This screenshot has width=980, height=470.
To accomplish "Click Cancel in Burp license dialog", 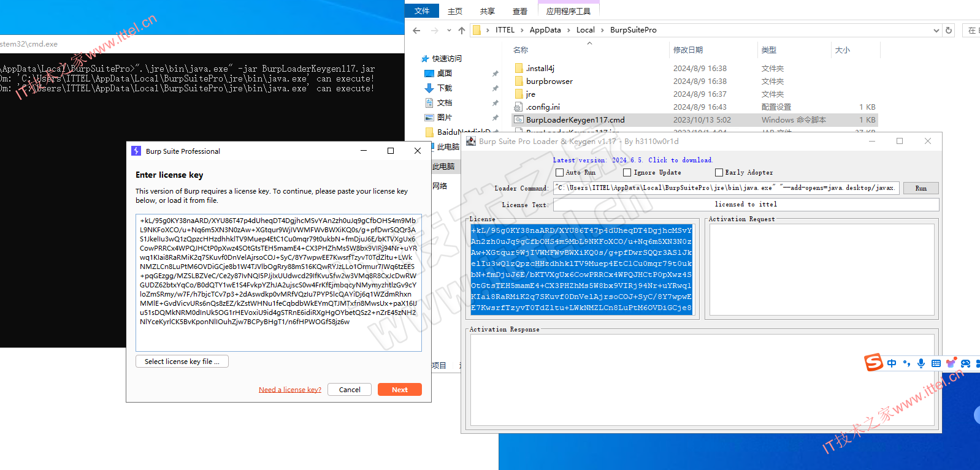I will [x=350, y=390].
